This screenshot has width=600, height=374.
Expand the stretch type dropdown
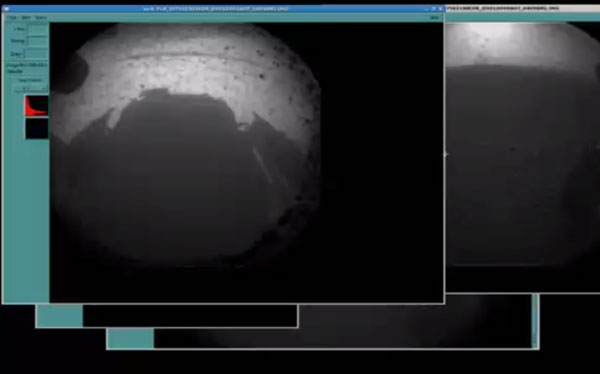click(31, 89)
